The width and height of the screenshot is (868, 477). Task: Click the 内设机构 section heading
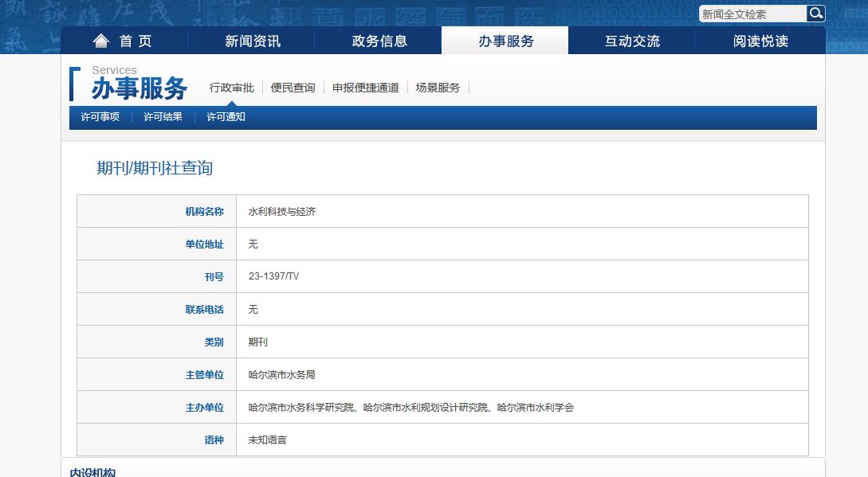[x=92, y=472]
